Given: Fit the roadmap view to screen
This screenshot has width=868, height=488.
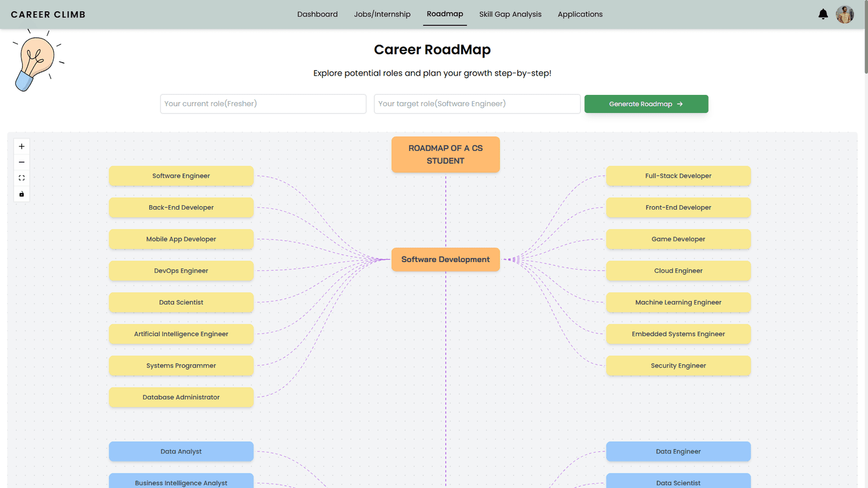Looking at the screenshot, I should 21,178.
